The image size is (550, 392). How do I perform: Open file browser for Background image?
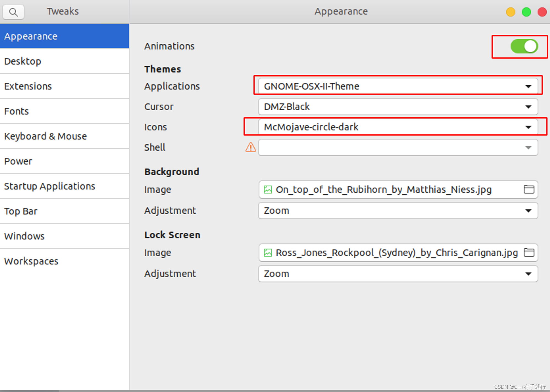click(529, 189)
